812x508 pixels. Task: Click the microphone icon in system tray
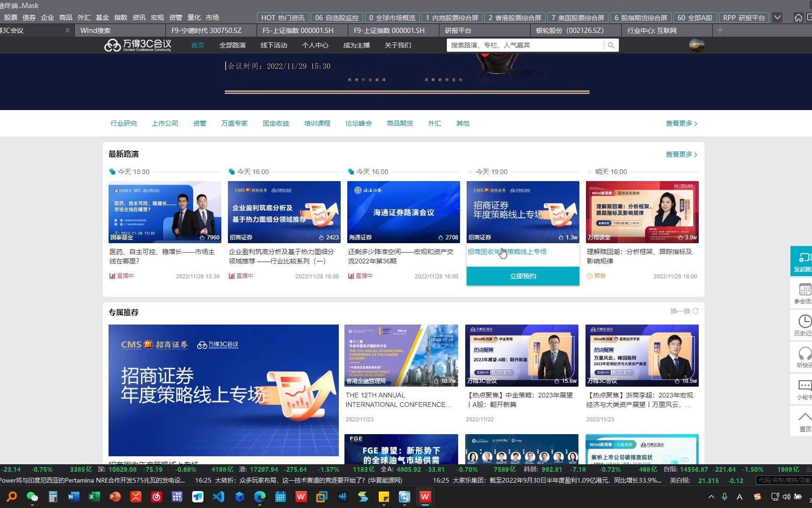(725, 497)
